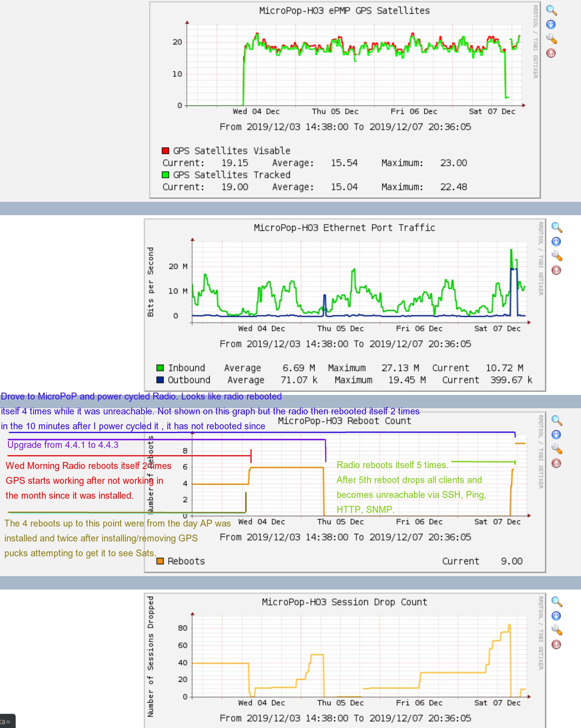This screenshot has width=581, height=728.
Task: Open wrench tool beside Ethernet Port Traffic graph
Action: (557, 256)
